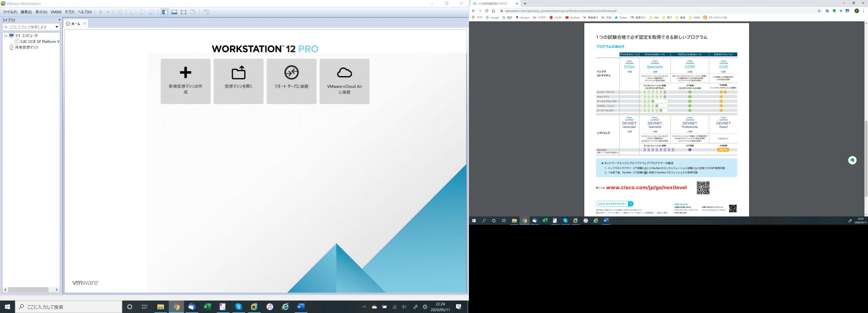The image size is (868, 313).
Task: Close the ライブラリ panel
Action: [60, 20]
